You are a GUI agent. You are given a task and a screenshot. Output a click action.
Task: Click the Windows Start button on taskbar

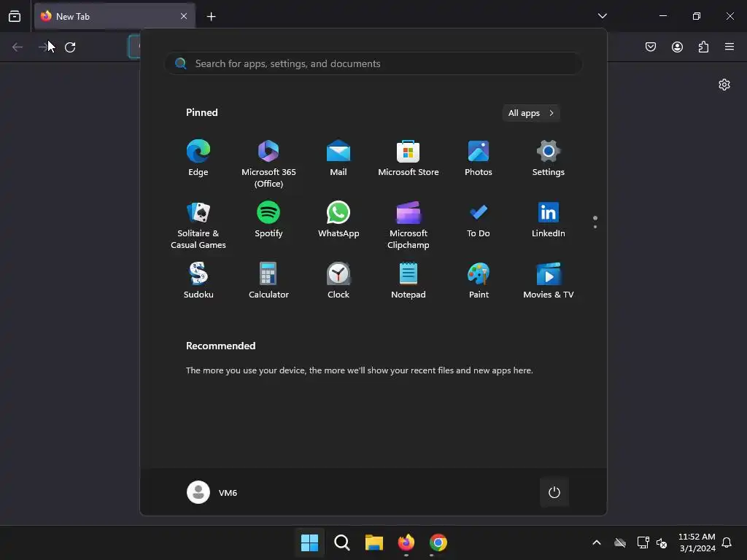coord(309,542)
